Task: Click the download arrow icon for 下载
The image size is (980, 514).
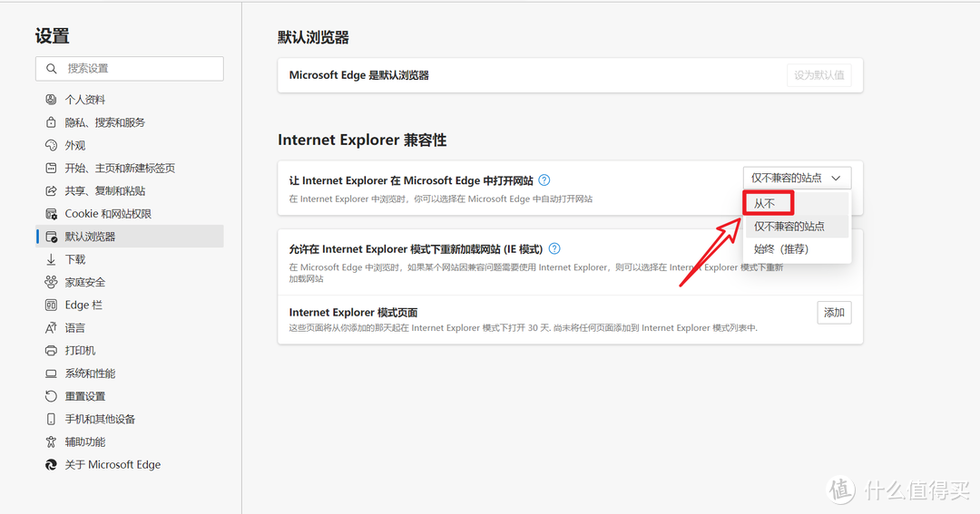Action: coord(51,259)
